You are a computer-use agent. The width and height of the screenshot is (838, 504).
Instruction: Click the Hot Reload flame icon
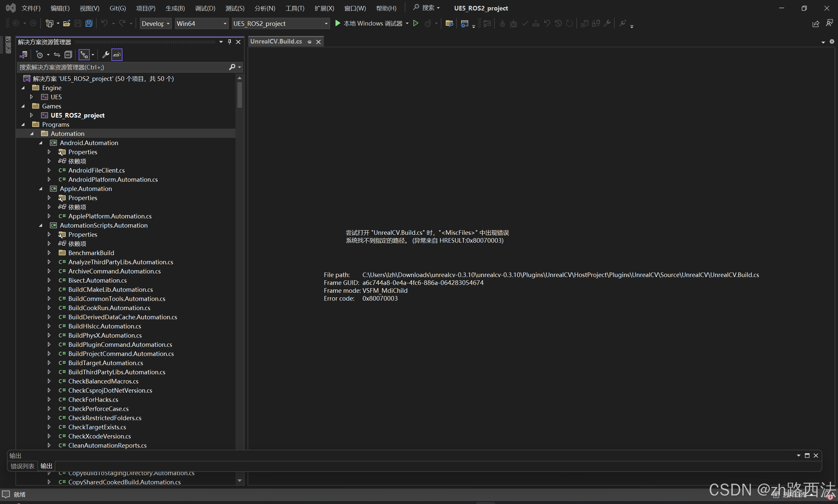coord(428,24)
